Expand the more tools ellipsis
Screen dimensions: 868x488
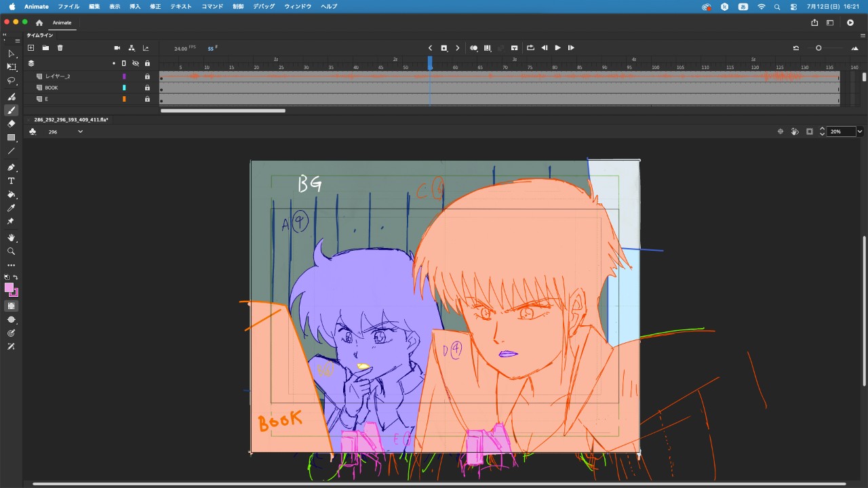(x=11, y=265)
